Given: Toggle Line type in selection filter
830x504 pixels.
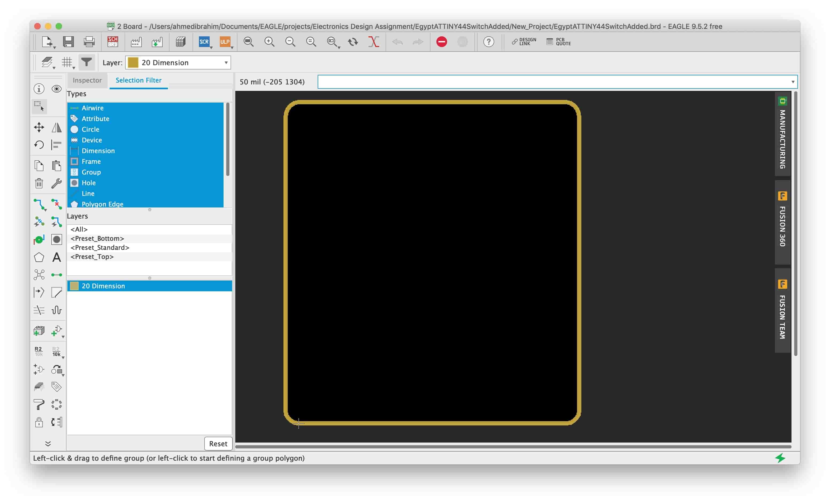Looking at the screenshot, I should (87, 193).
